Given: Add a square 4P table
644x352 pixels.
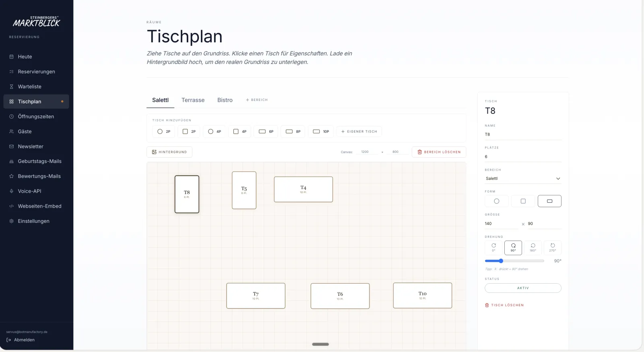Looking at the screenshot, I should click(239, 132).
